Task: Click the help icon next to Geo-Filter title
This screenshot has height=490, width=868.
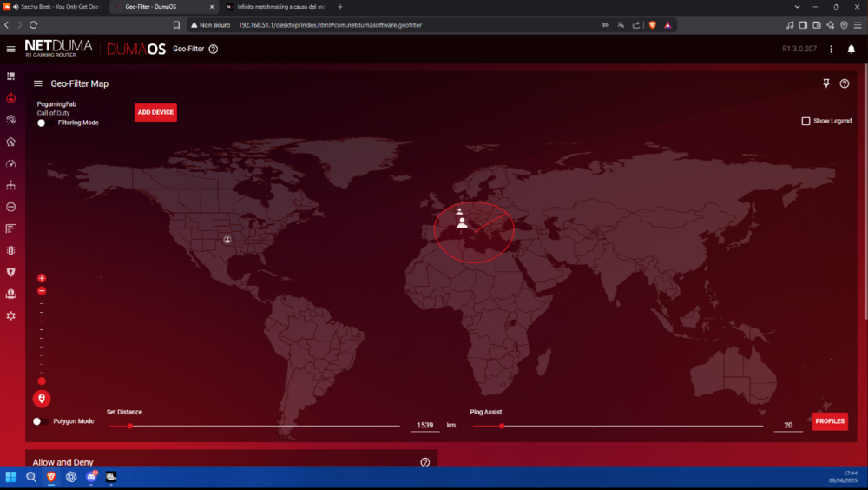Action: [214, 49]
